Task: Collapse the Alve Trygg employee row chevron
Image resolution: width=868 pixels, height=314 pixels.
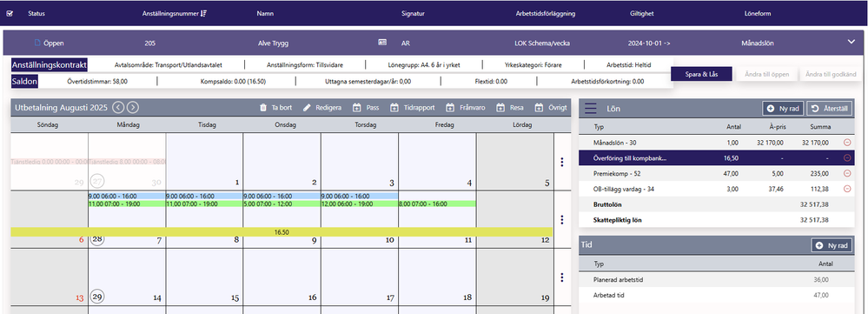Action: coord(851,42)
